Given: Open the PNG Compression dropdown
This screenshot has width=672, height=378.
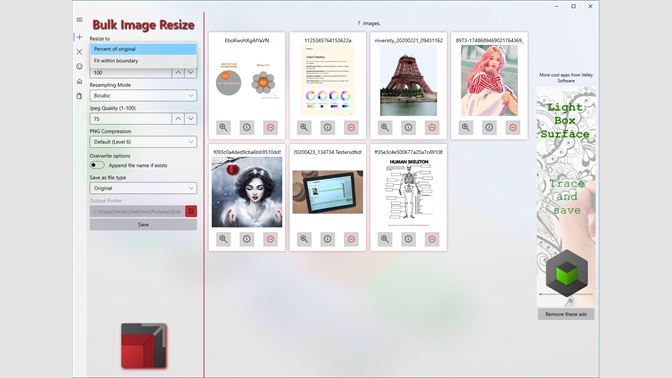Looking at the screenshot, I should click(143, 142).
